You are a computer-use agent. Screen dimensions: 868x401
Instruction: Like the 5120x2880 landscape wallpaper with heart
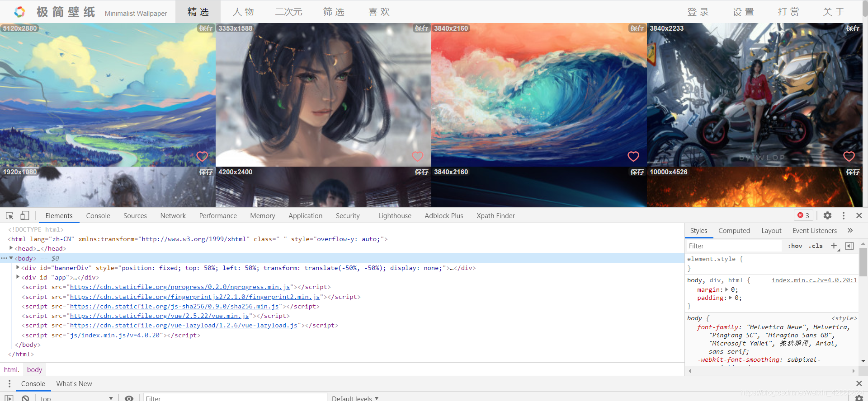(x=202, y=156)
